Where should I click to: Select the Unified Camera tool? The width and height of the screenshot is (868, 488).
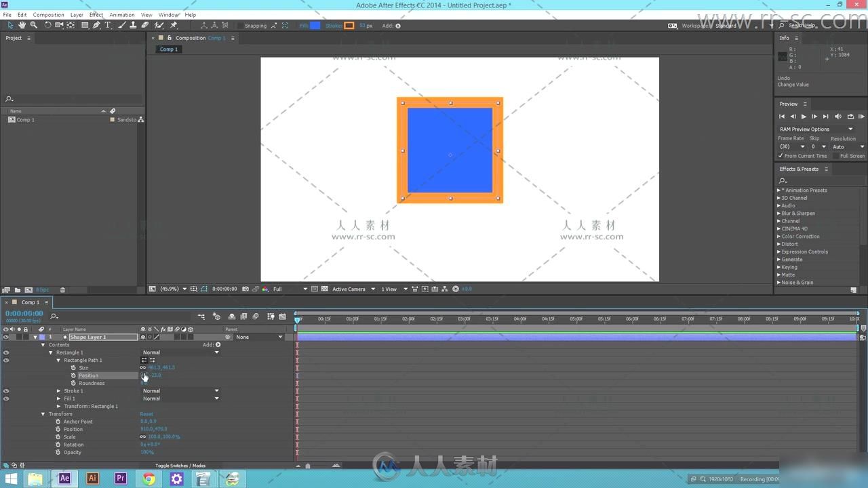click(59, 25)
